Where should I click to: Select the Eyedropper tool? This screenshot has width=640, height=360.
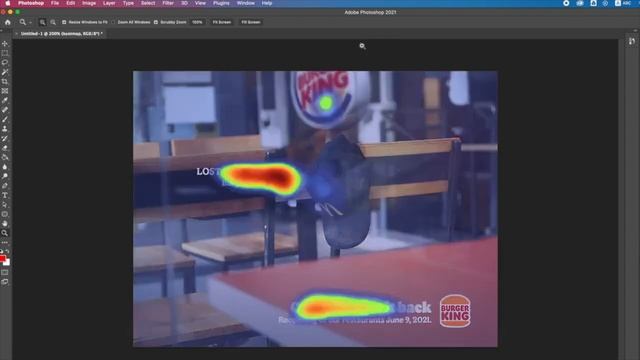[x=5, y=100]
